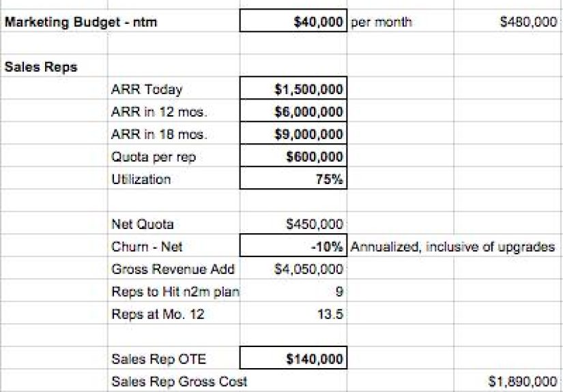The image size is (563, 392).
Task: Select the $1,890,000 gross cost value
Action: 523,382
